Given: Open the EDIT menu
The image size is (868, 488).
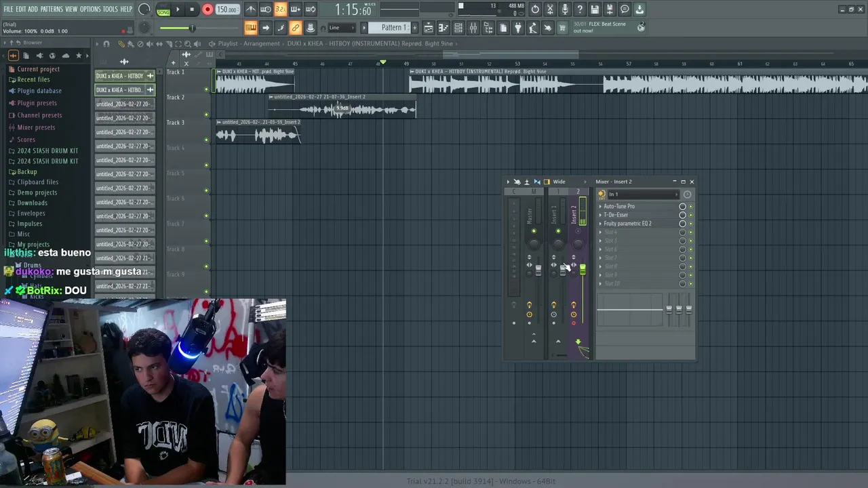Looking at the screenshot, I should click(x=21, y=9).
